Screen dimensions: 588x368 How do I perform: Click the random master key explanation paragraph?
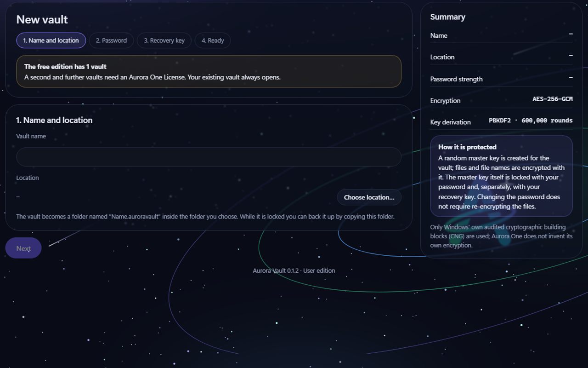click(501, 182)
